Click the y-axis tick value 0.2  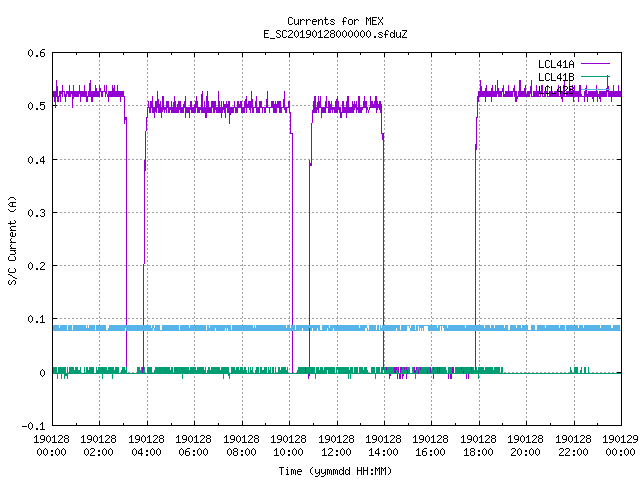click(x=36, y=266)
